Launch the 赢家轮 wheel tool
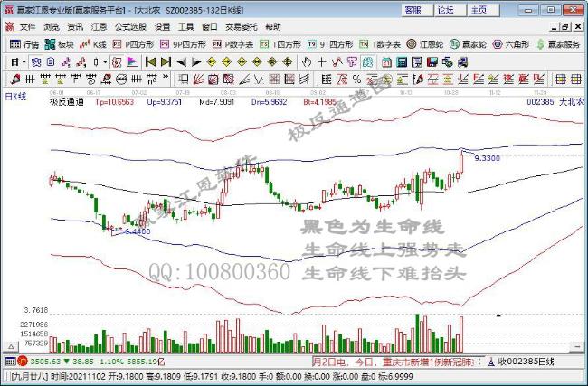The width and height of the screenshot is (588, 386). coord(468,44)
